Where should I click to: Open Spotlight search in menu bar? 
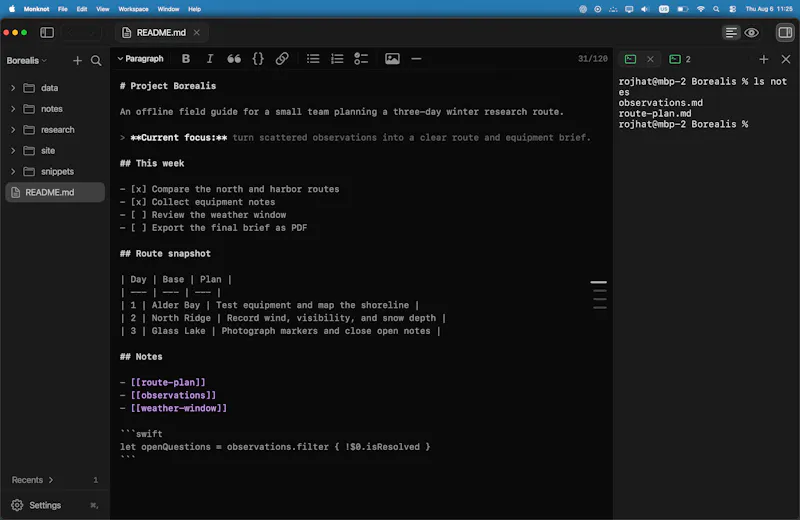tap(716, 9)
